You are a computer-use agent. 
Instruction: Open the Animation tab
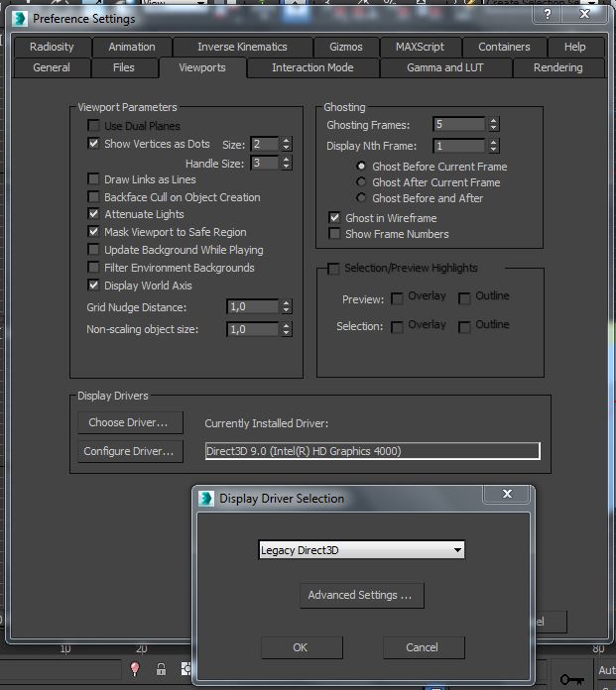coord(132,47)
